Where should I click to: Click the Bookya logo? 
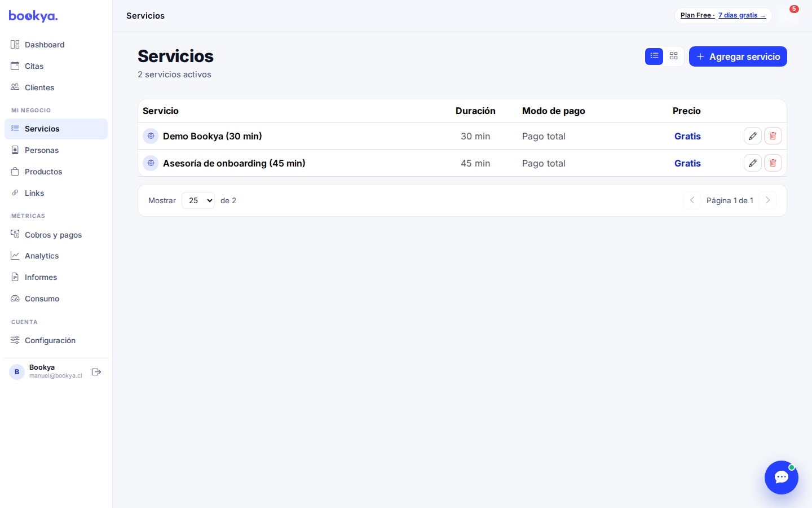coord(33,16)
